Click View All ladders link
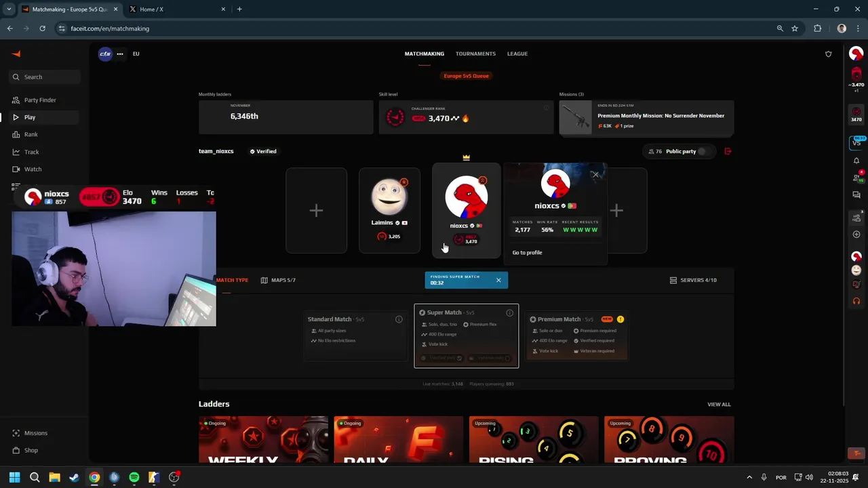The width and height of the screenshot is (868, 488). (x=719, y=405)
